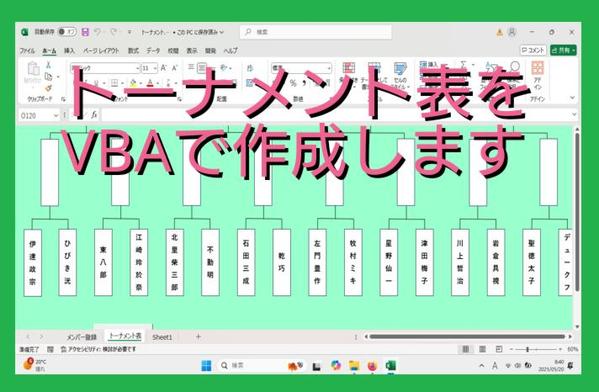Click the Wrap Text icon

pyautogui.click(x=250, y=68)
